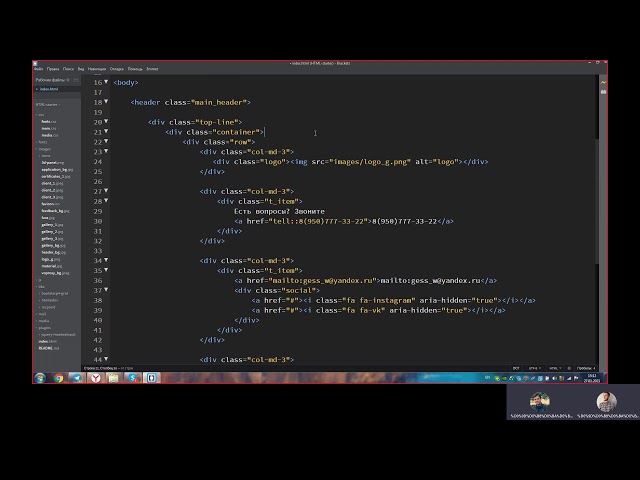Open application_bg.jpg in file tree
The height and width of the screenshot is (480, 640).
(x=58, y=169)
